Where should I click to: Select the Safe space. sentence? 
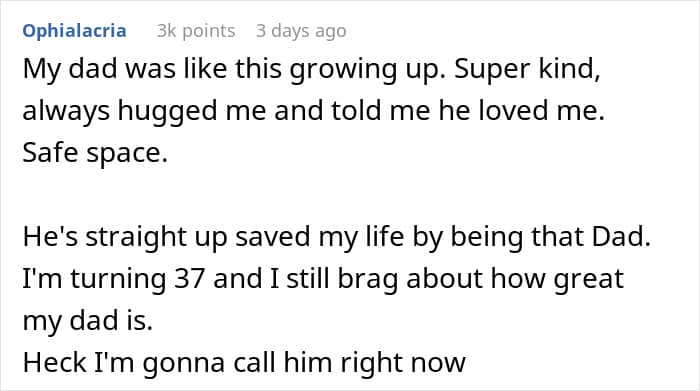(95, 153)
